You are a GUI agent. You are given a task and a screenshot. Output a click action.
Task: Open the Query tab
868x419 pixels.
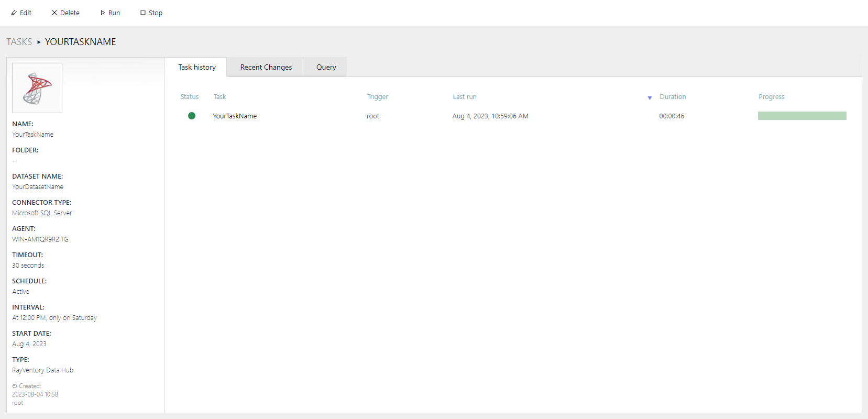[x=326, y=67]
